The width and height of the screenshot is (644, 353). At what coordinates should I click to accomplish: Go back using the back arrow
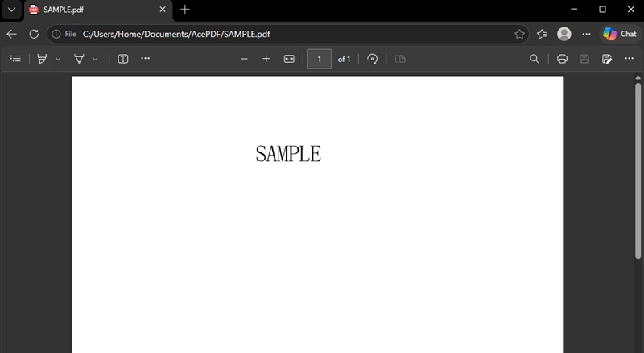[x=11, y=34]
